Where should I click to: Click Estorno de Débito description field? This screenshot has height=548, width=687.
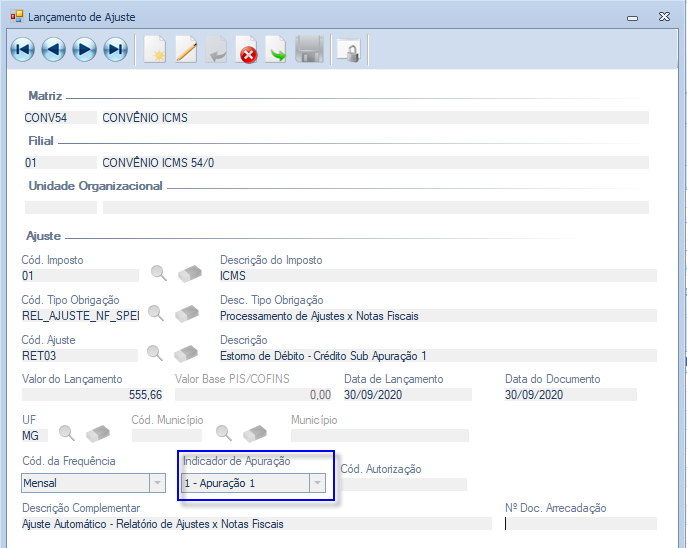[x=438, y=356]
